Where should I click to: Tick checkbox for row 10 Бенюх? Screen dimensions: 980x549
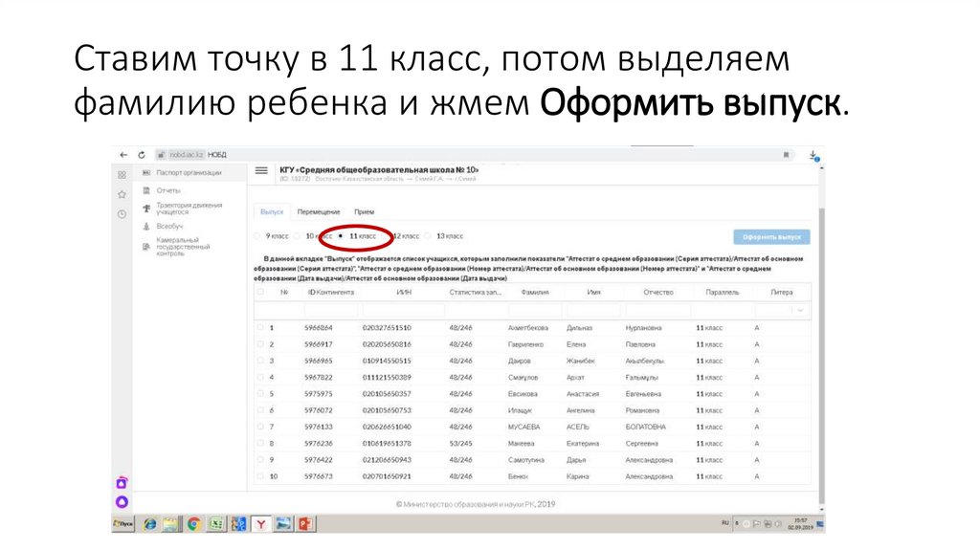(260, 476)
